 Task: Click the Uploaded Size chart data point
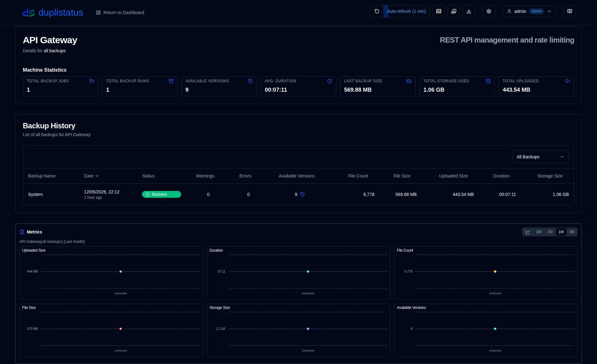(x=121, y=272)
